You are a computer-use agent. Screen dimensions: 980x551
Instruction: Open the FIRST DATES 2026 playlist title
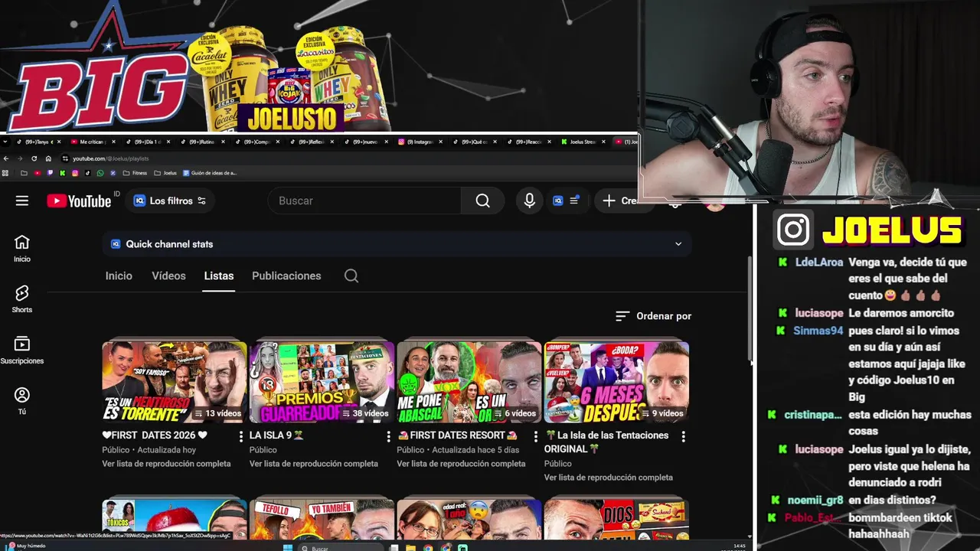pos(154,435)
